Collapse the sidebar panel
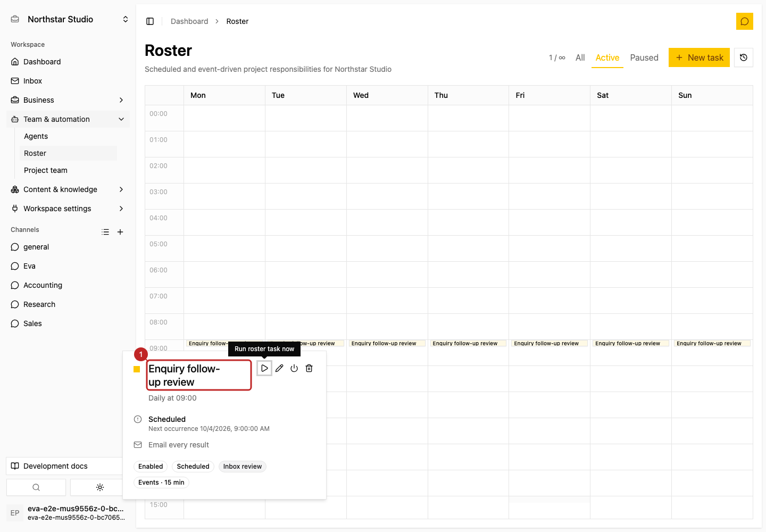 [x=150, y=21]
